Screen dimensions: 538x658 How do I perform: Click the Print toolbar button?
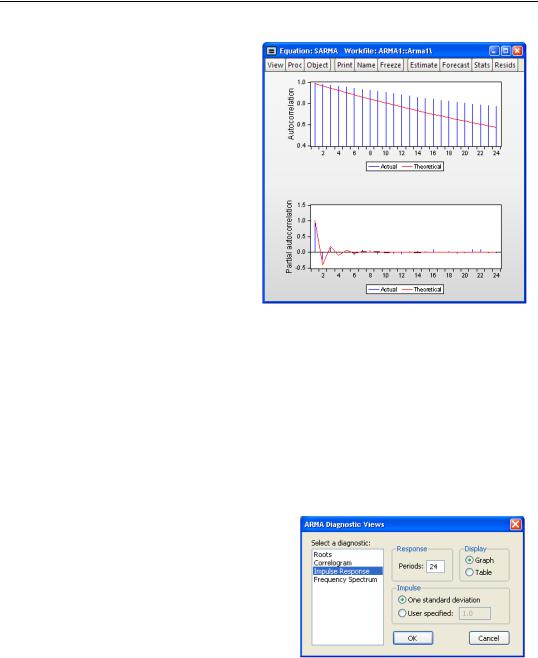345,65
